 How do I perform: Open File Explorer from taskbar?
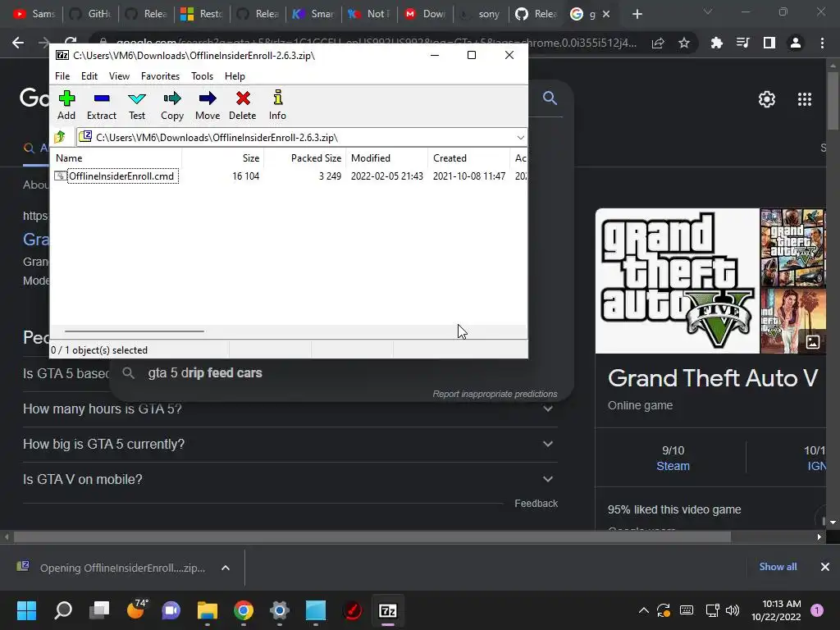208,610
